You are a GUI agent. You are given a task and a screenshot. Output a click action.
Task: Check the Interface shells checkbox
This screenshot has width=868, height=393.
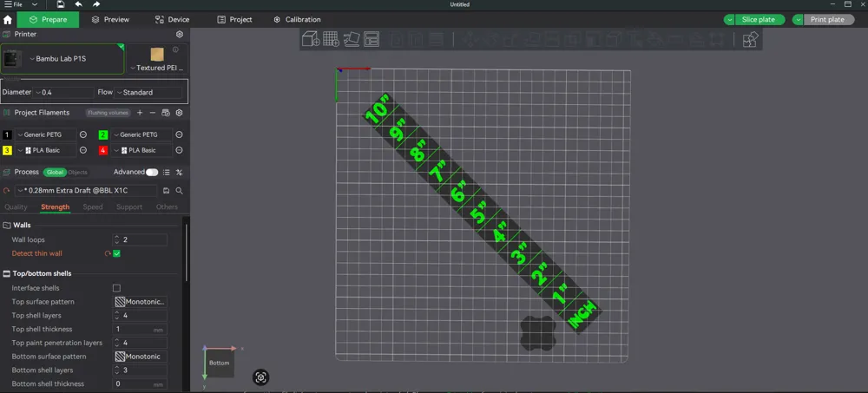tap(117, 288)
